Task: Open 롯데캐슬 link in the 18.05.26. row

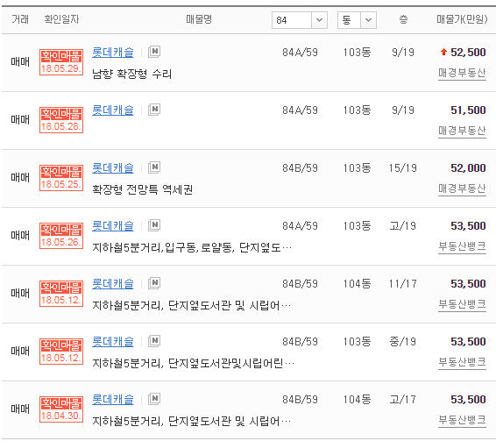Action: (x=113, y=226)
